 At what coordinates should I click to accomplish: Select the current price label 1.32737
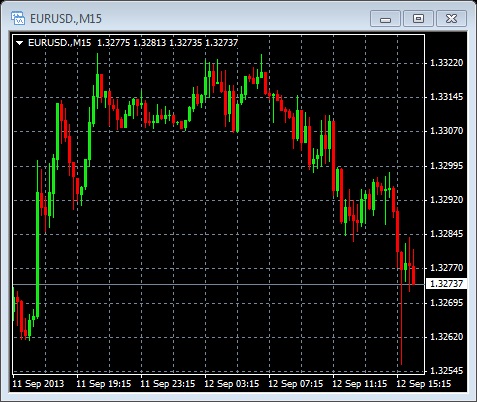pyautogui.click(x=447, y=284)
